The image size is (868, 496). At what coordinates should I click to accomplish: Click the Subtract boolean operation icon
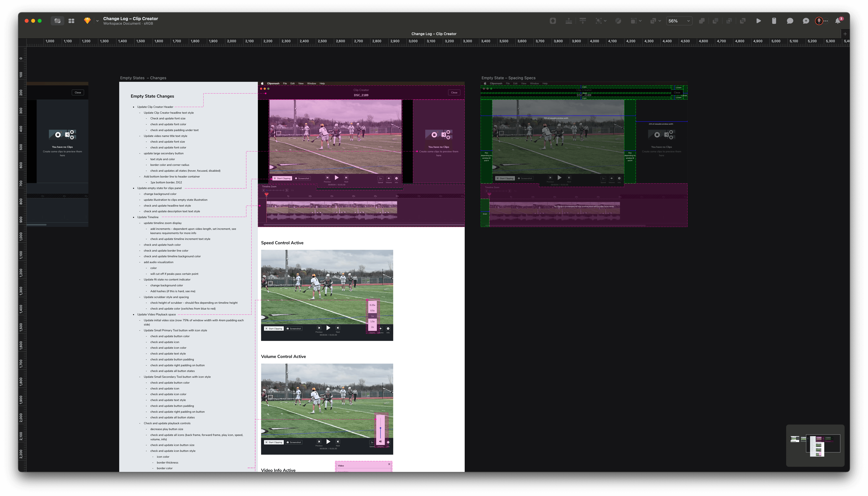715,21
